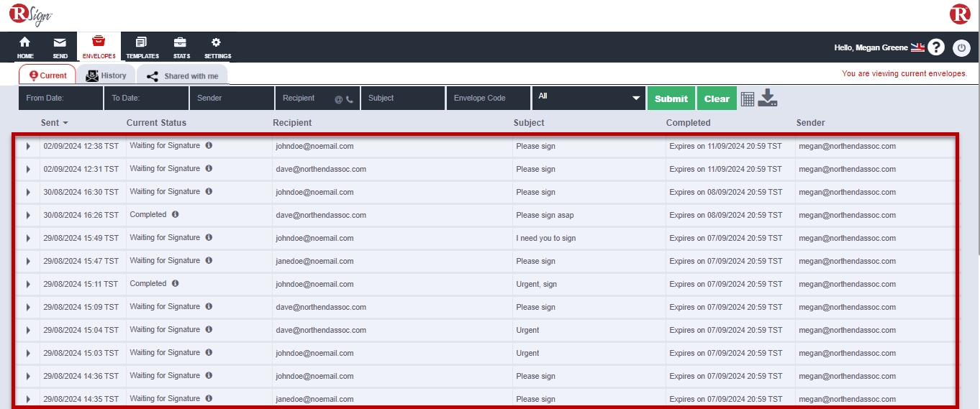Click the Envelope Code filter field
The height and width of the screenshot is (409, 980).
488,98
